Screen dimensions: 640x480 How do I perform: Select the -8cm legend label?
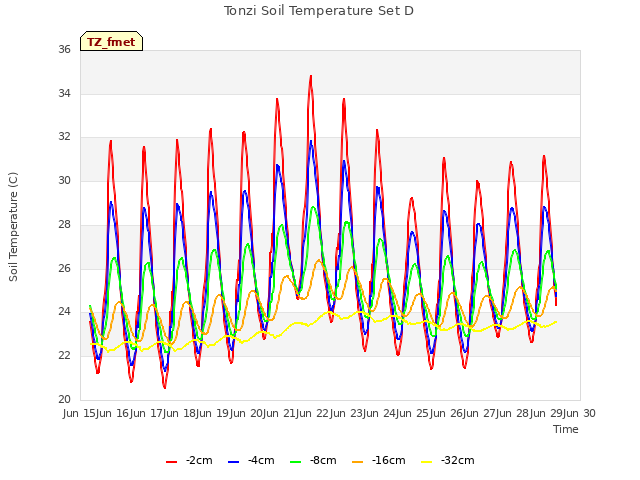pos(323,460)
